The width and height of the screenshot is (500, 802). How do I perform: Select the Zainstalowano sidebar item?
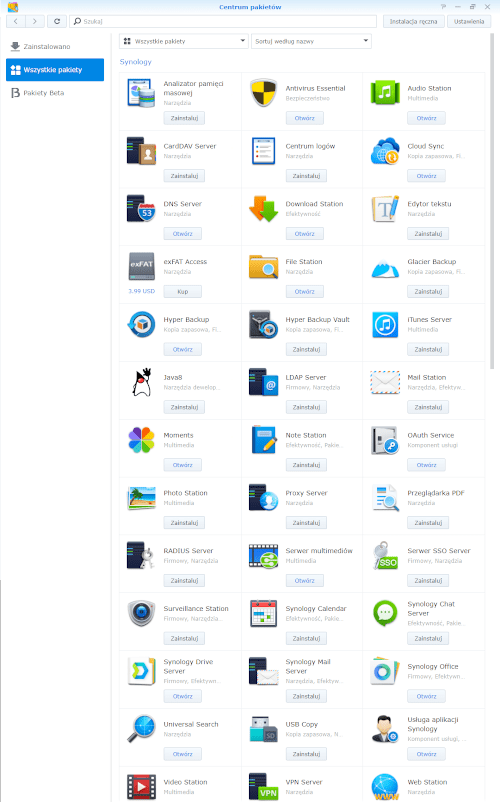[x=55, y=47]
